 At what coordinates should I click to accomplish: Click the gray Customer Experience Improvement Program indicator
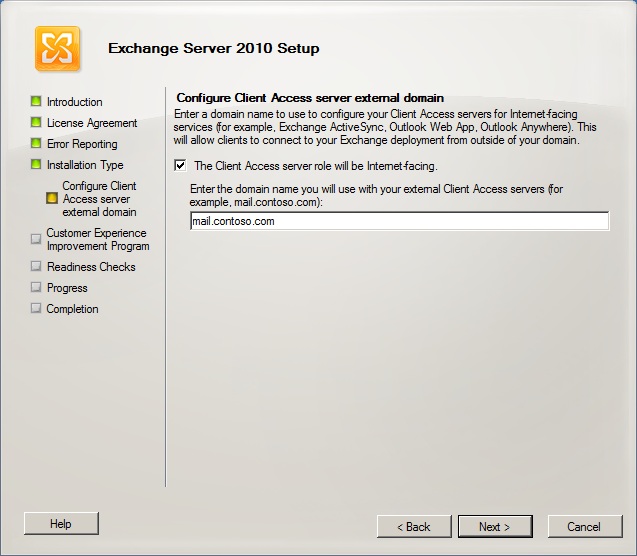[36, 239]
